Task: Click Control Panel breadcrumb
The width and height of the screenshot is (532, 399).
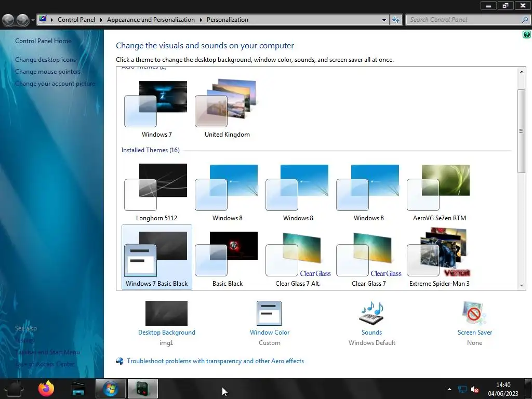Action: pos(76,20)
